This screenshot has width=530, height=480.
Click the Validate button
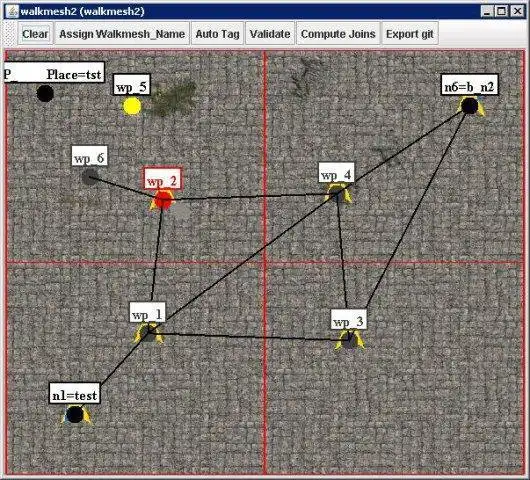pyautogui.click(x=270, y=33)
